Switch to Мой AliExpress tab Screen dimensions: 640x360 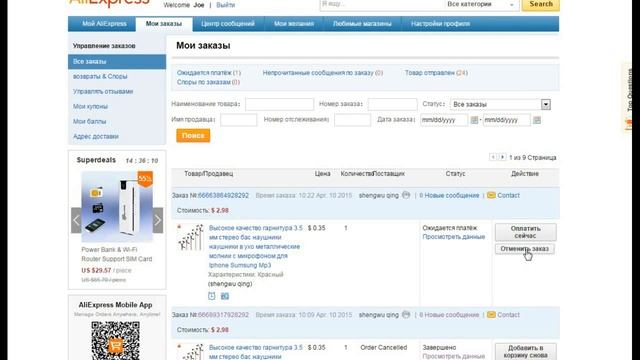[x=104, y=24]
